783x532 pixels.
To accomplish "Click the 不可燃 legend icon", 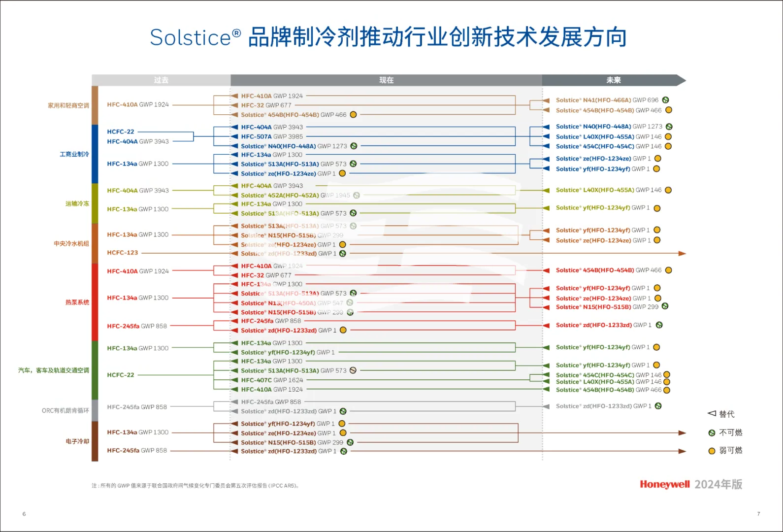I will click(712, 433).
